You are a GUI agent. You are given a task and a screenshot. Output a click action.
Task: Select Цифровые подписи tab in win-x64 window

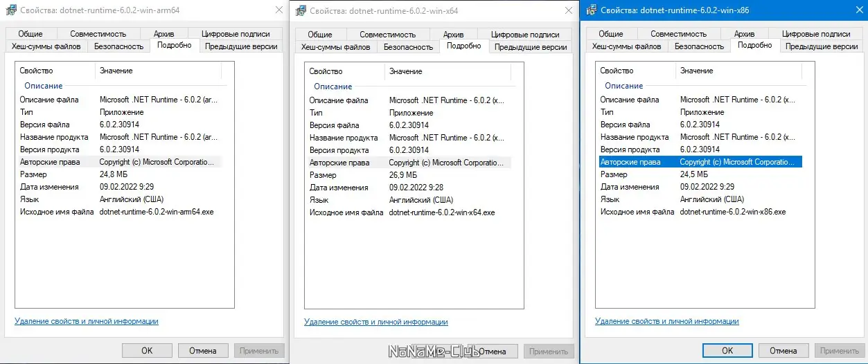(525, 35)
